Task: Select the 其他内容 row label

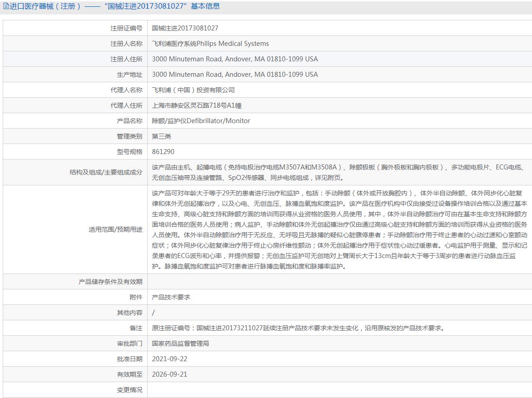Action: pos(129,313)
